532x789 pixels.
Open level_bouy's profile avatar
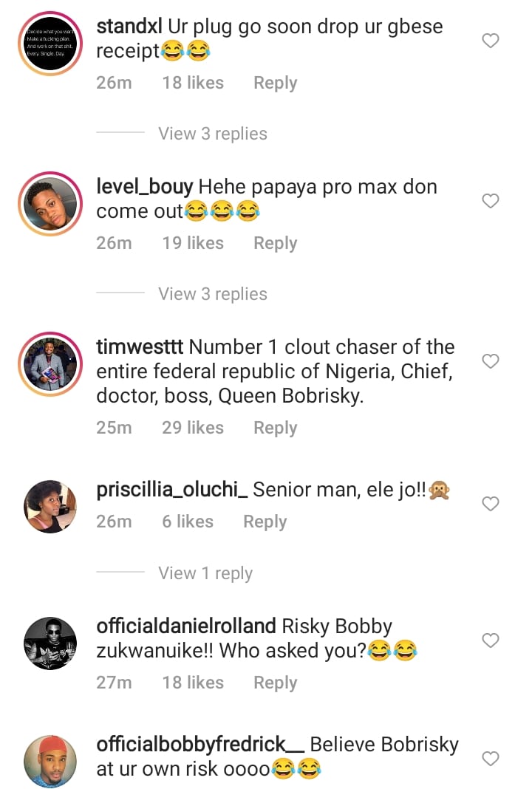click(x=50, y=203)
